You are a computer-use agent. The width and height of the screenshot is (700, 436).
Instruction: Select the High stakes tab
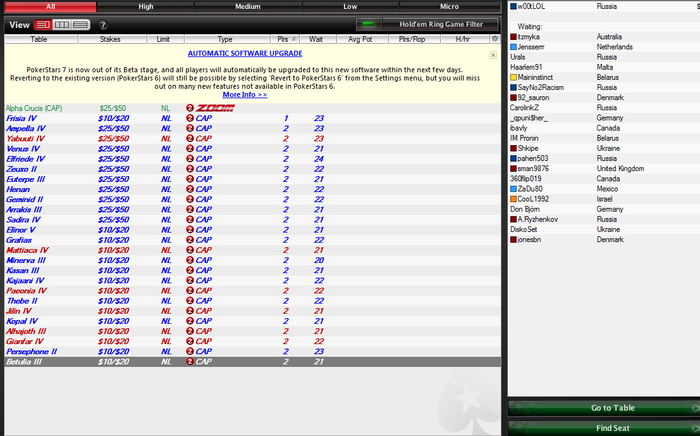[146, 6]
